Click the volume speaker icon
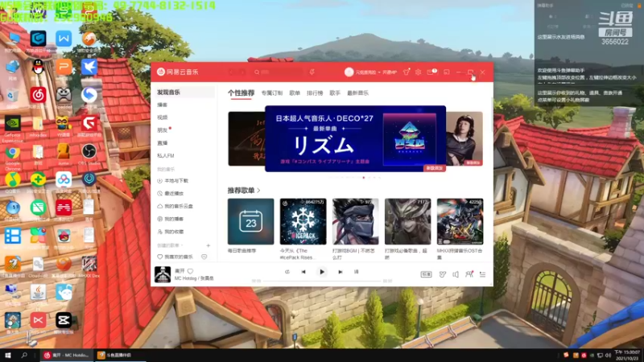 (x=456, y=274)
